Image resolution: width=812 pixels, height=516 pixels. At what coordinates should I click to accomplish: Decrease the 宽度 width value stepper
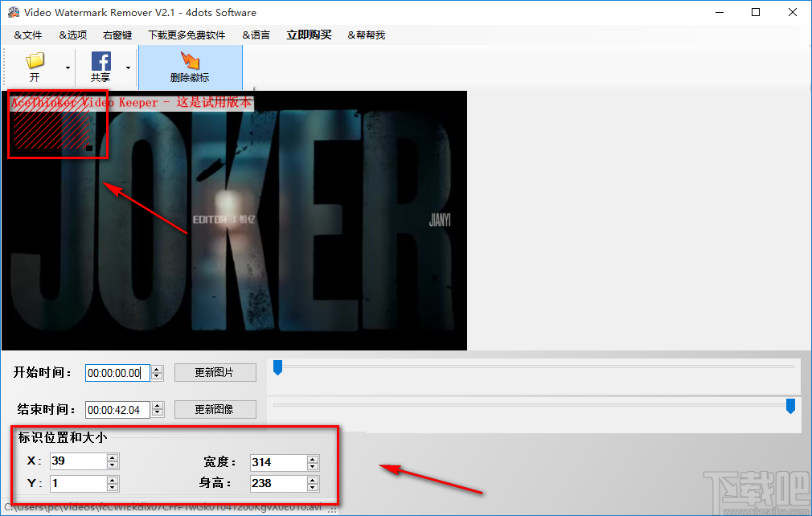coord(312,466)
